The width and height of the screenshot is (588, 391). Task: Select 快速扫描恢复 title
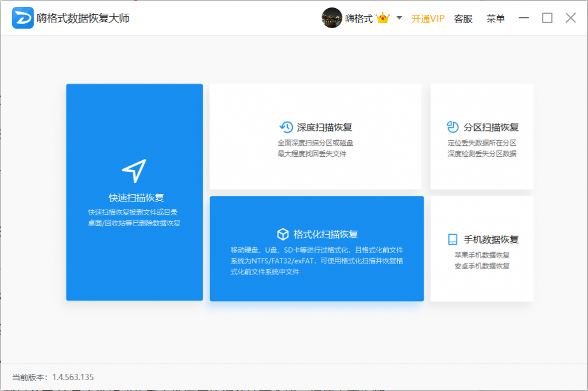pyautogui.click(x=136, y=198)
